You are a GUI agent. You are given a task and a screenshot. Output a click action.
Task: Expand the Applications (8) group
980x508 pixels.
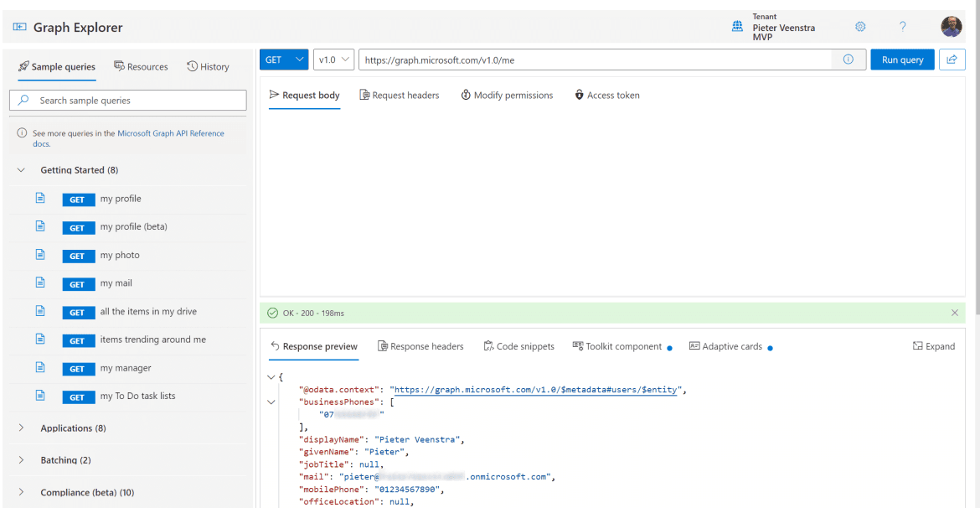point(21,428)
